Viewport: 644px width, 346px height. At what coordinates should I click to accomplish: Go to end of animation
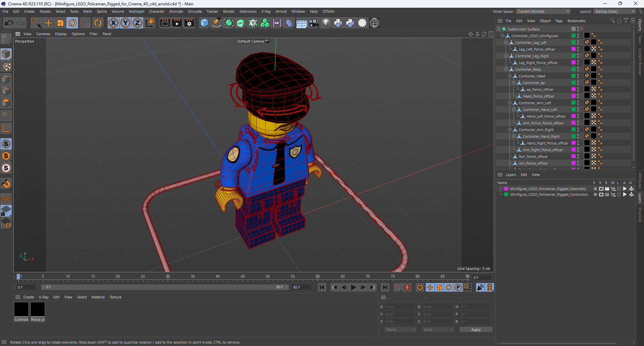[385, 287]
